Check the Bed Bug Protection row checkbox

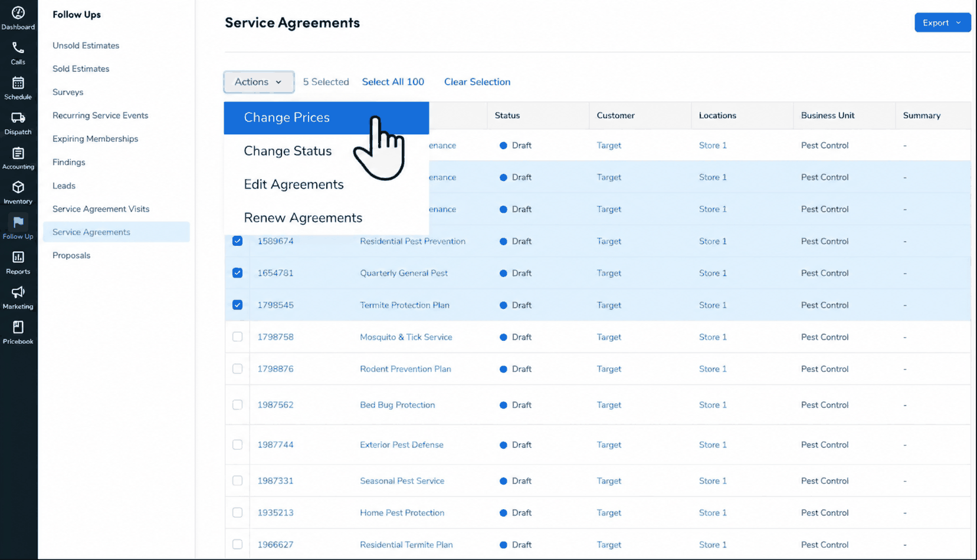[x=237, y=405]
